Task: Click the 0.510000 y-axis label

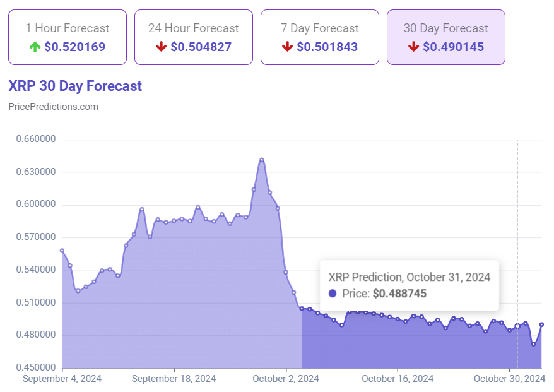Action: coord(36,302)
